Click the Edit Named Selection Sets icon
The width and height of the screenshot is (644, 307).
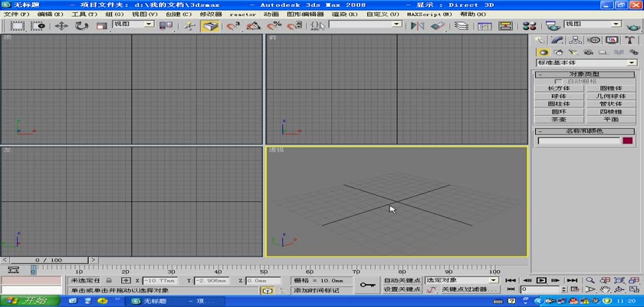pyautogui.click(x=317, y=26)
